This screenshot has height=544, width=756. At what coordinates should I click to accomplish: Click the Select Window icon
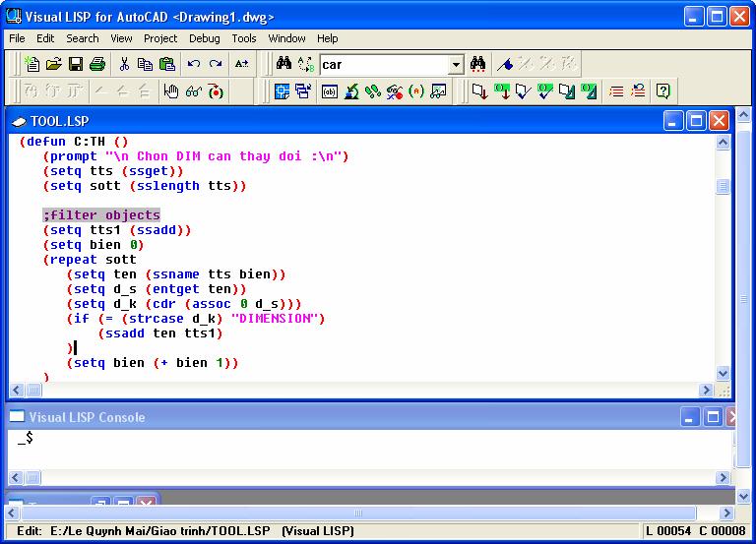[303, 91]
